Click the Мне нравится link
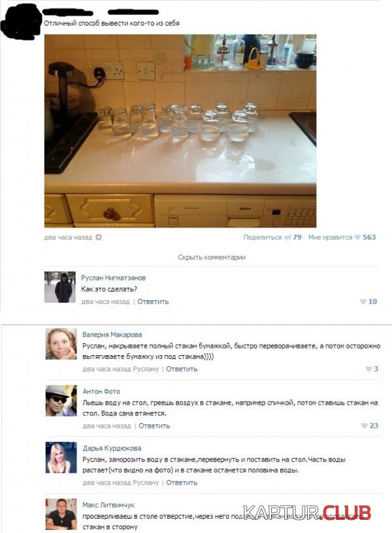The width and height of the screenshot is (392, 533). [x=330, y=237]
